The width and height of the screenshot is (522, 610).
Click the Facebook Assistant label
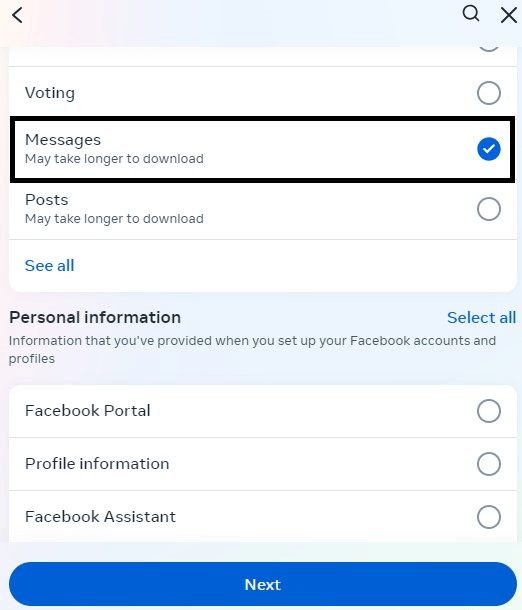pyautogui.click(x=100, y=517)
